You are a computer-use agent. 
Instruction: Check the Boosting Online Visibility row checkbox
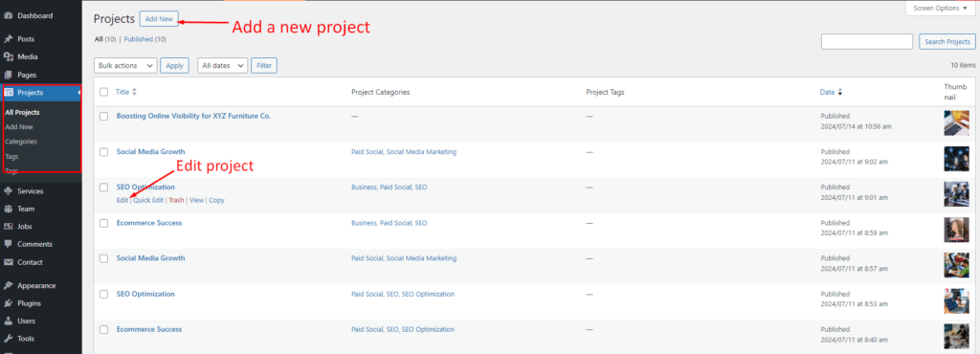pyautogui.click(x=103, y=116)
